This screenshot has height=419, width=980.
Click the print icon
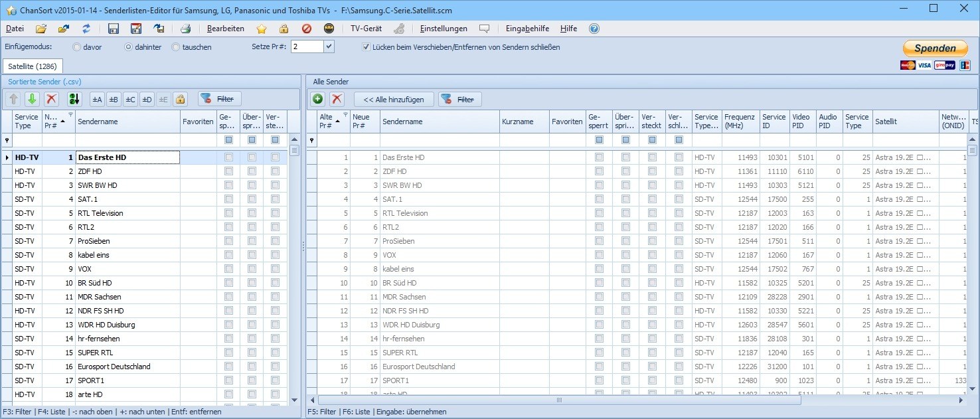coord(186,29)
